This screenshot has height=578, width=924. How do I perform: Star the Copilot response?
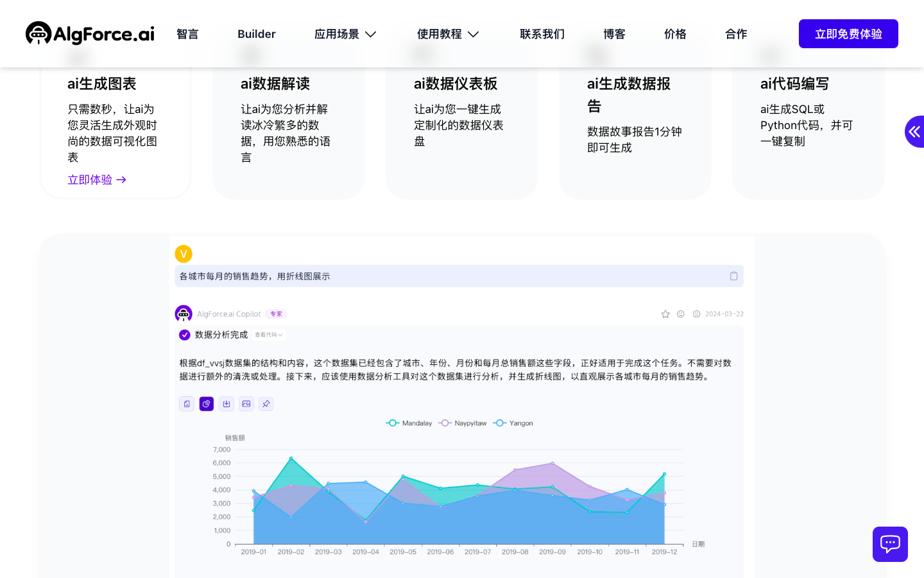tap(665, 314)
